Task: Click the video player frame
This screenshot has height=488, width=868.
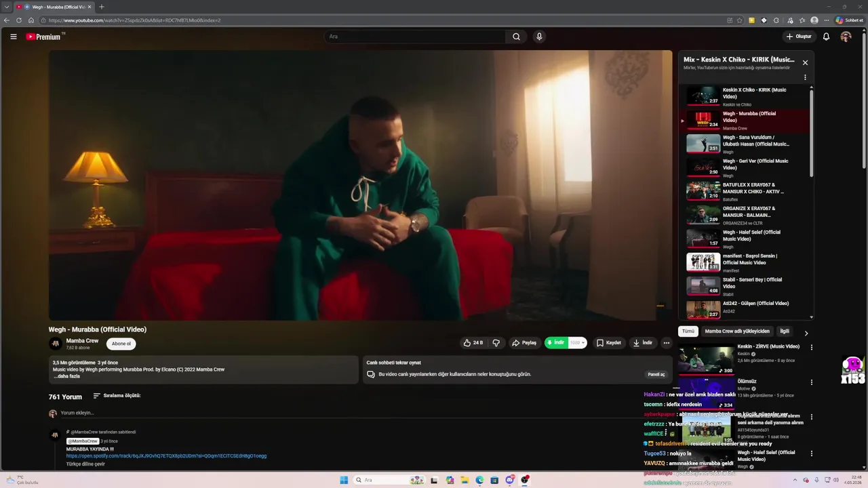Action: click(x=360, y=185)
